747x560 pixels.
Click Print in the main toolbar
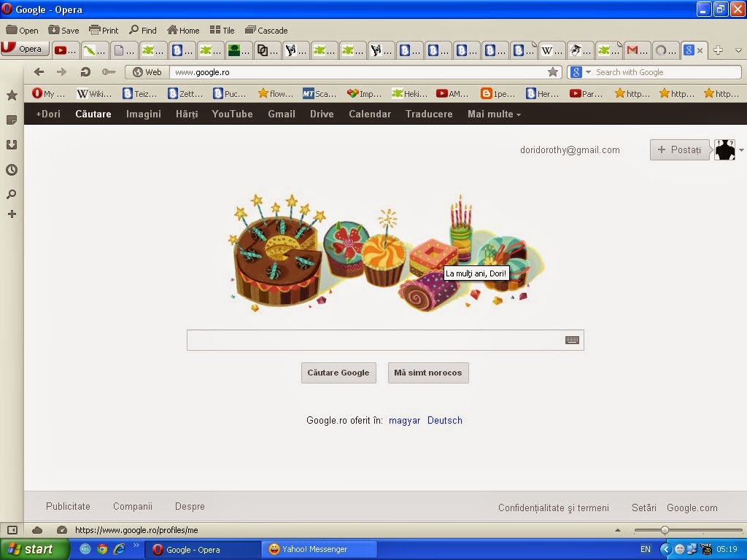(104, 31)
